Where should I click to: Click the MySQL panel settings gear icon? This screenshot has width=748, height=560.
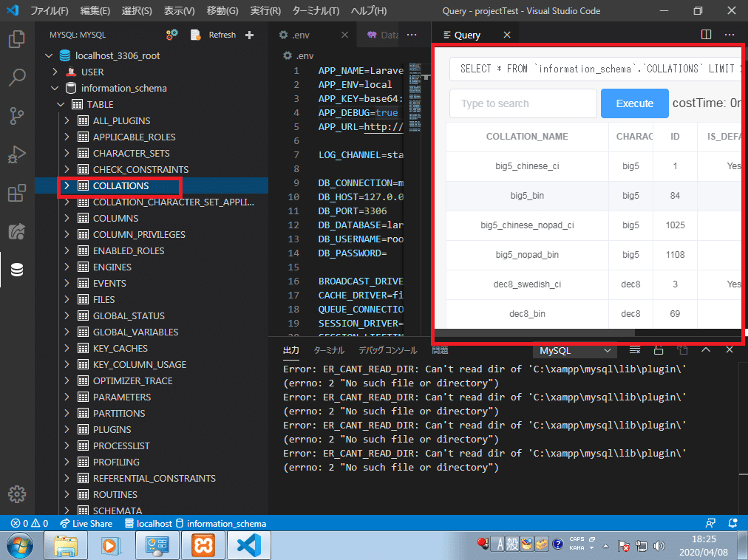pos(171,35)
